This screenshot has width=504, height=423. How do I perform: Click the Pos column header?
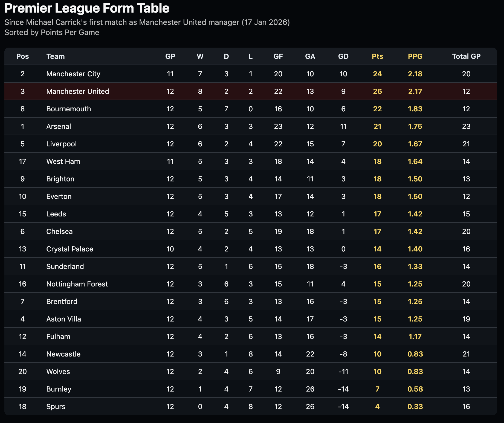(x=22, y=56)
